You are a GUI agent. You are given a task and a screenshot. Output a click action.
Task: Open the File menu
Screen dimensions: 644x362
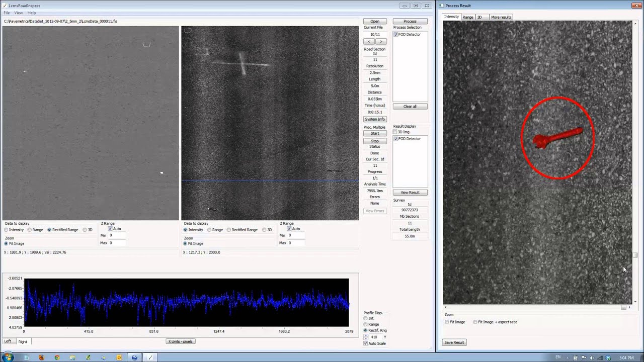(7, 13)
